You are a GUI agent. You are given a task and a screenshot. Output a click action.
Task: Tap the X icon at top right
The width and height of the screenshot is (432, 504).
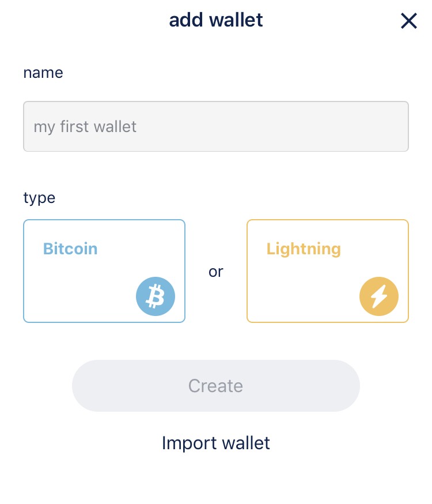pos(408,21)
